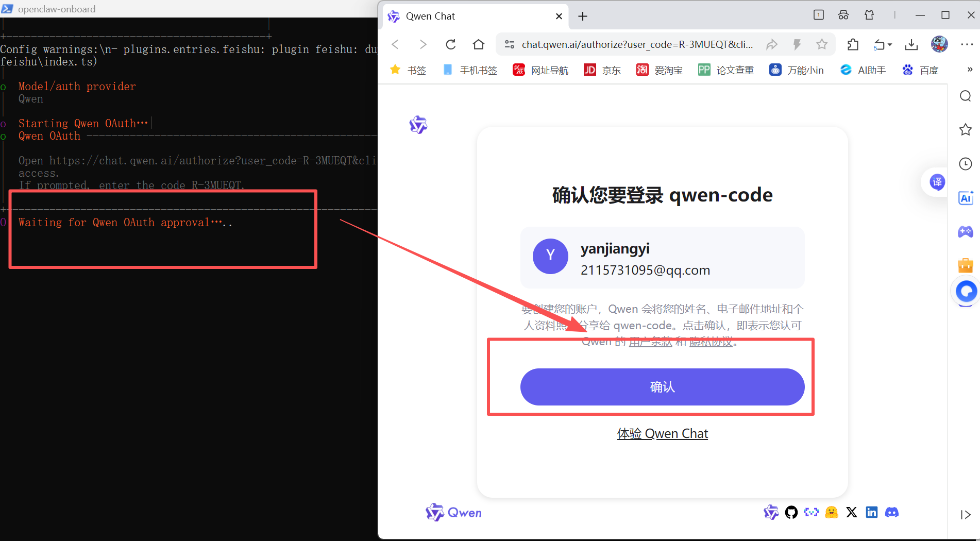Screen dimensions: 980x541
Task: Click the openclaw-onboard terminal title
Action: [x=57, y=9]
